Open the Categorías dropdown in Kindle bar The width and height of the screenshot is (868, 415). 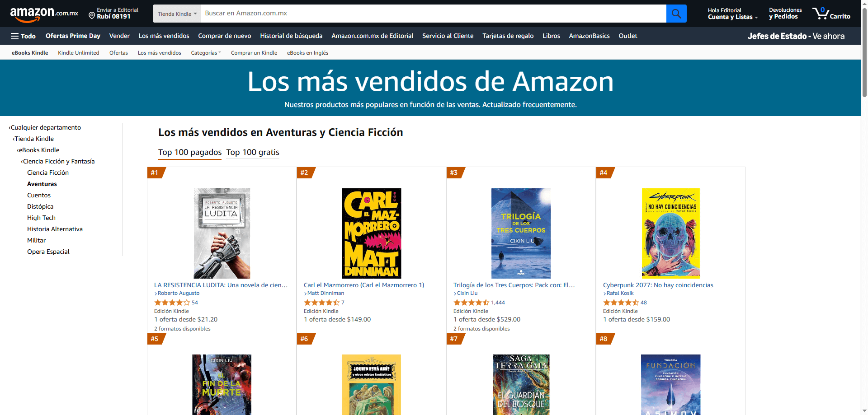206,53
